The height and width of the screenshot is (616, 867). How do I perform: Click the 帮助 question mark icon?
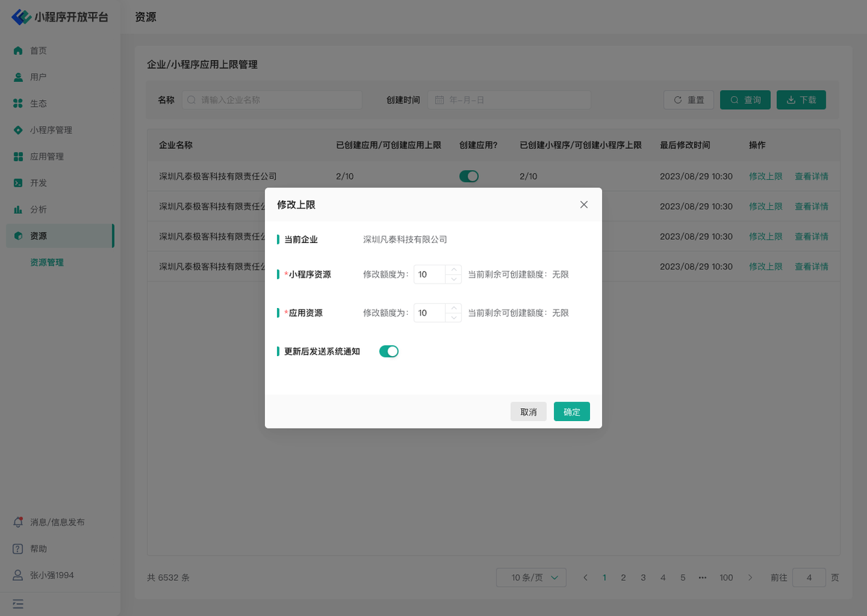18,549
